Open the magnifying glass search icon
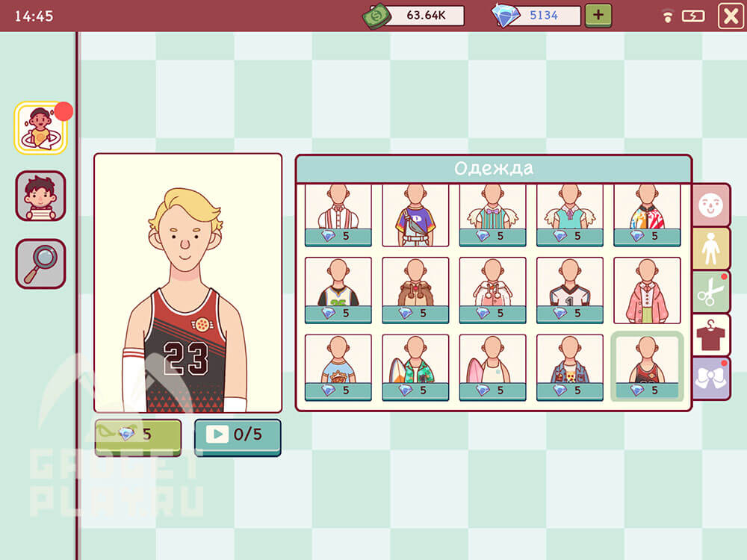 [40, 264]
